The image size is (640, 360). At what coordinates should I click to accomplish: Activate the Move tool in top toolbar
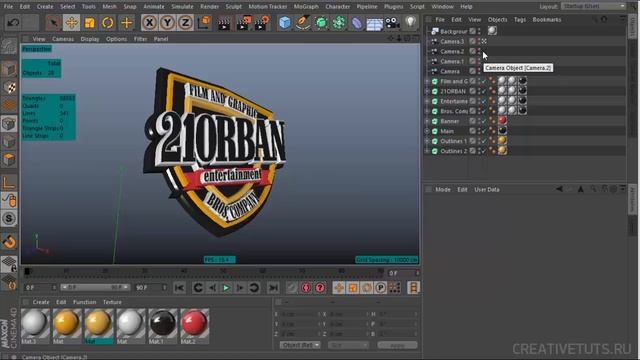point(71,22)
